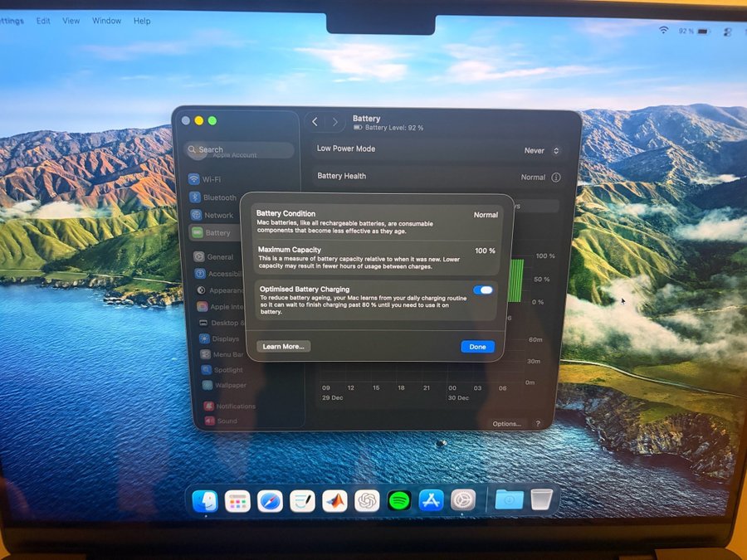The image size is (747, 560).
Task: Select Bluetooth in the settings sidebar
Action: 219,197
